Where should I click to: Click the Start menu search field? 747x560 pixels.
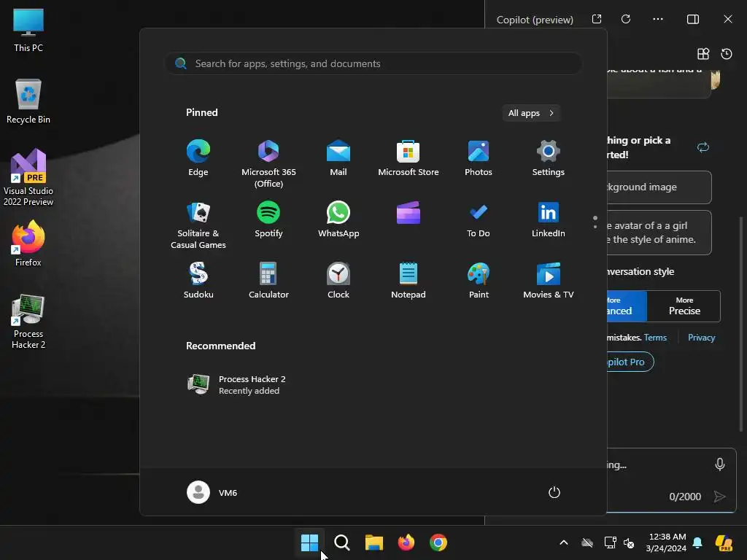[373, 63]
